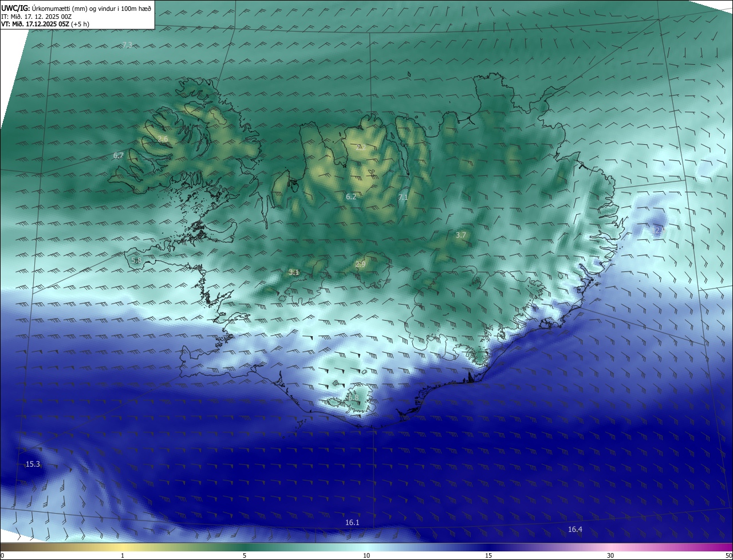
Task: Click the color scale label 50
Action: pyautogui.click(x=728, y=555)
